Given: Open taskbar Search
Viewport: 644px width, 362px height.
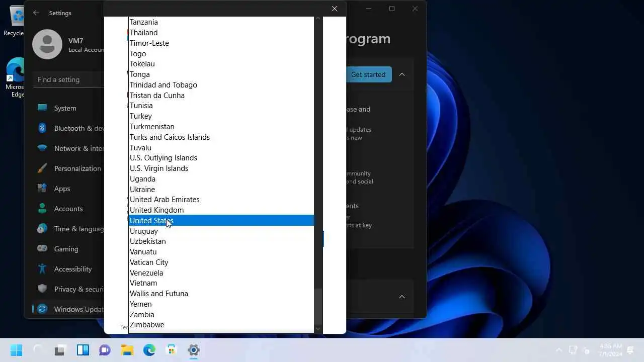Looking at the screenshot, I should [38, 350].
